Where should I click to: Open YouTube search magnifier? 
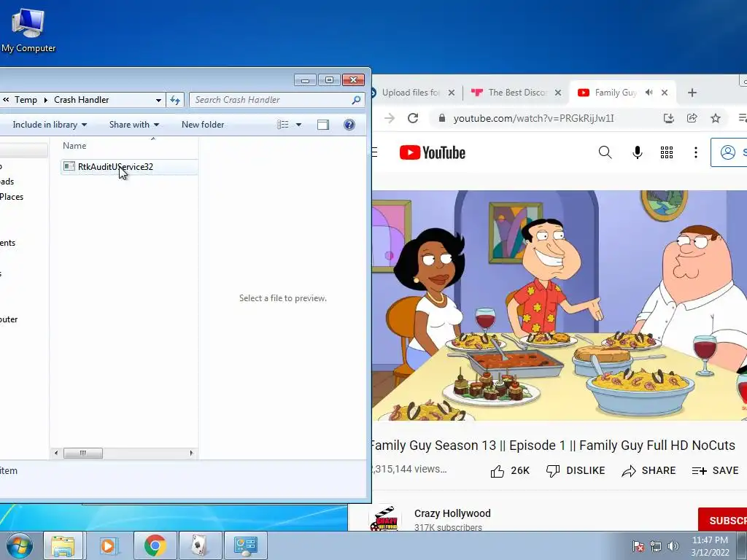pos(605,152)
